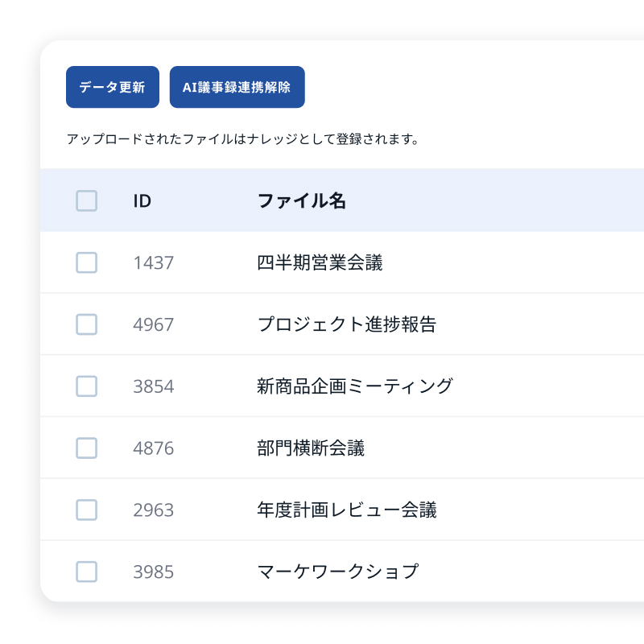Tick the checkbox for ID 4876

point(87,448)
